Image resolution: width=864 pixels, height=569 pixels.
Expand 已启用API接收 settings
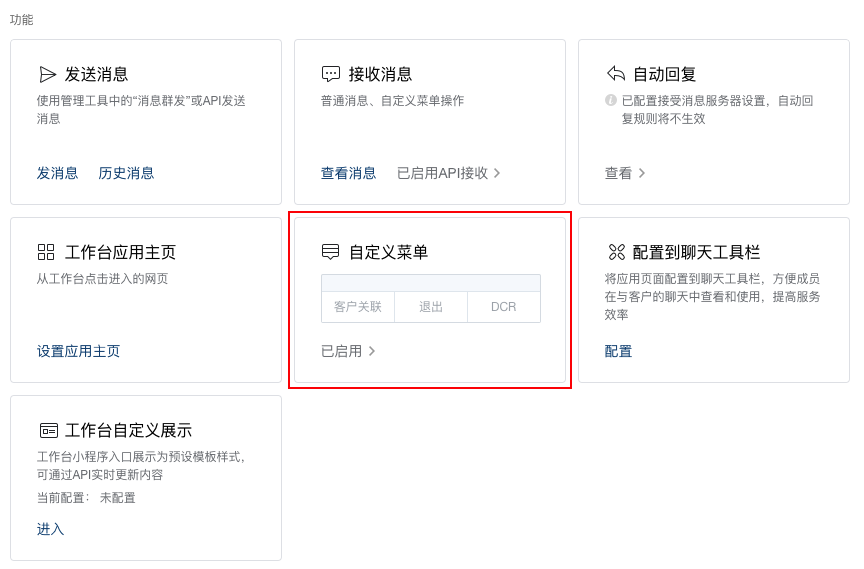448,173
